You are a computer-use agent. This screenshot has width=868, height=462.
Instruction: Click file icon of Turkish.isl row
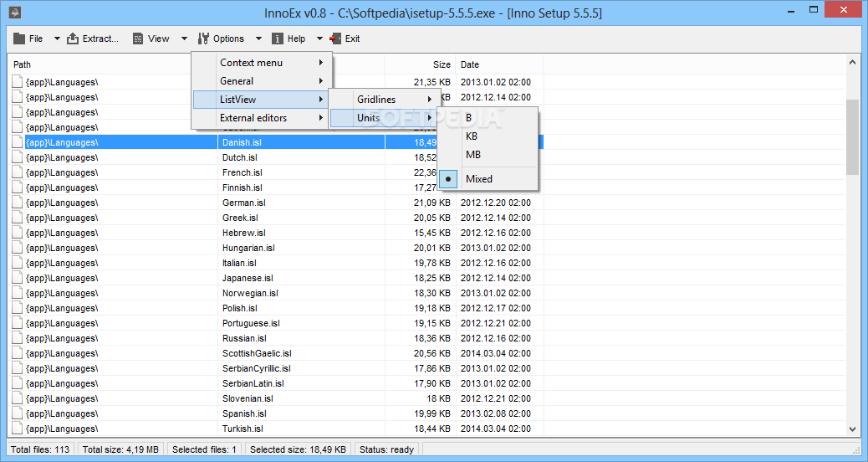[x=18, y=429]
